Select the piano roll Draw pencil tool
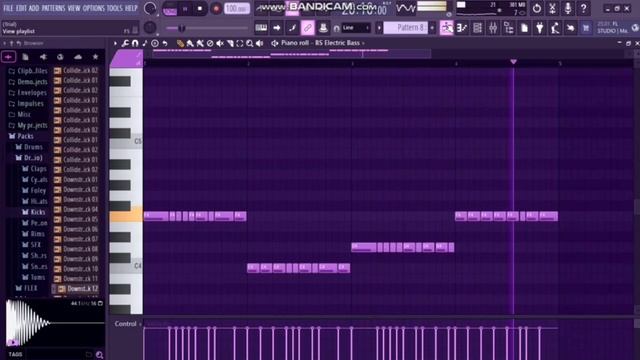The height and width of the screenshot is (360, 640). pyautogui.click(x=180, y=43)
